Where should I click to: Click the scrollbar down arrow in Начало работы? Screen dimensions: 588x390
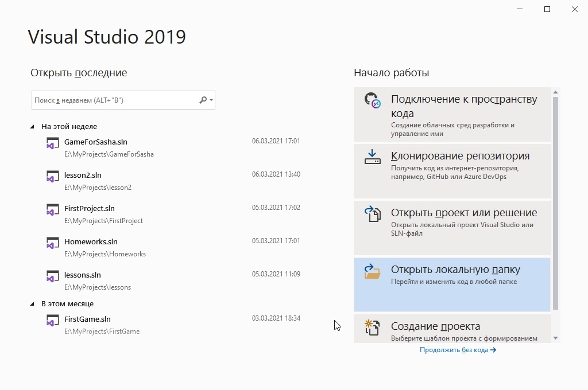556,338
